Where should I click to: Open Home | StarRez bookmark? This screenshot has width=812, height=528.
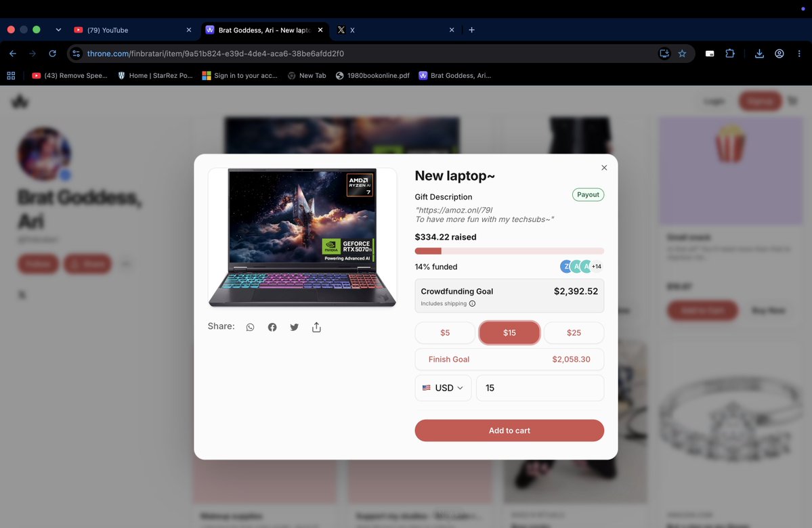155,76
